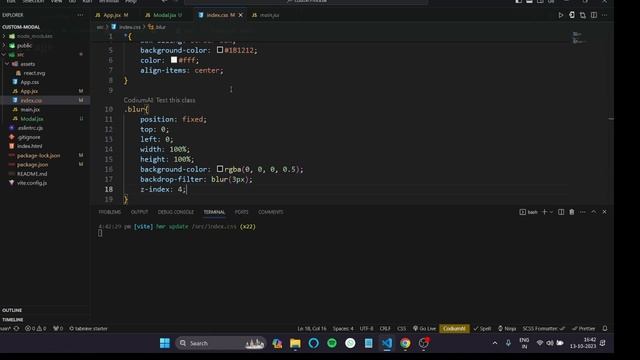Click the Chrome taskbar icon
Screen dimensions: 640x360
click(x=405, y=343)
